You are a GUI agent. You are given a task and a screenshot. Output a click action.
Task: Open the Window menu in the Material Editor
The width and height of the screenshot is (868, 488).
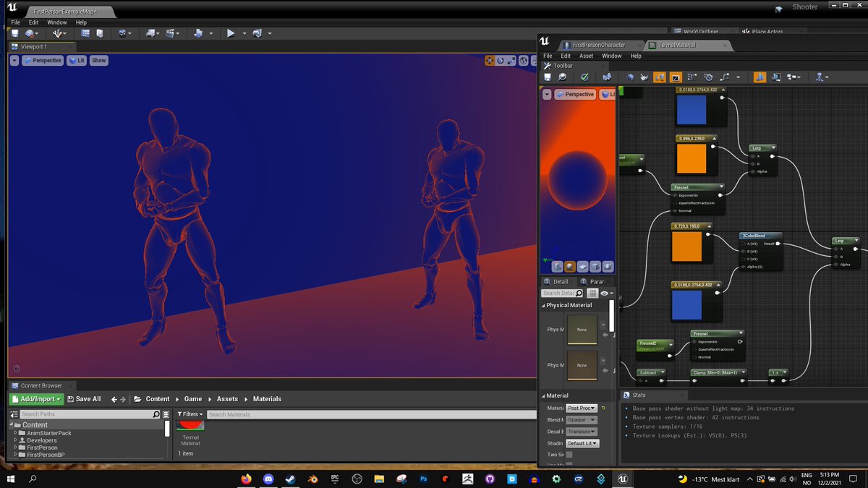click(612, 56)
